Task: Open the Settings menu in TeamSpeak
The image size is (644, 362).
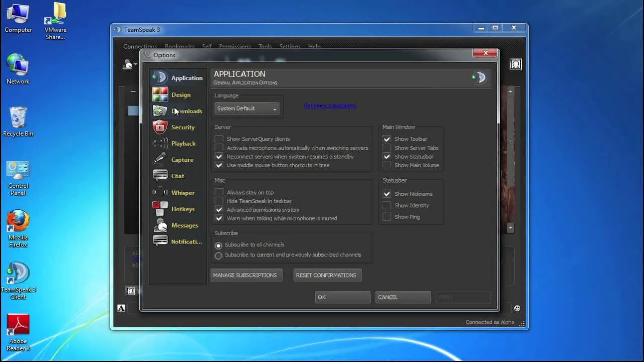Action: (290, 46)
